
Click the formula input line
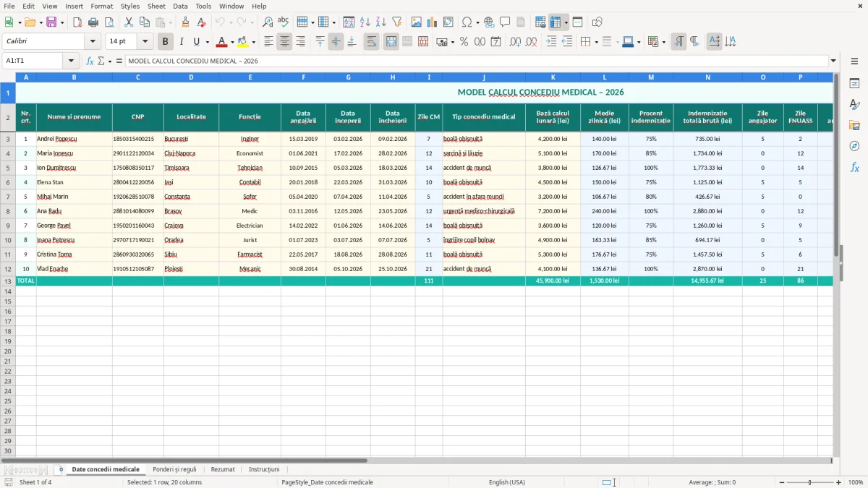(476, 61)
